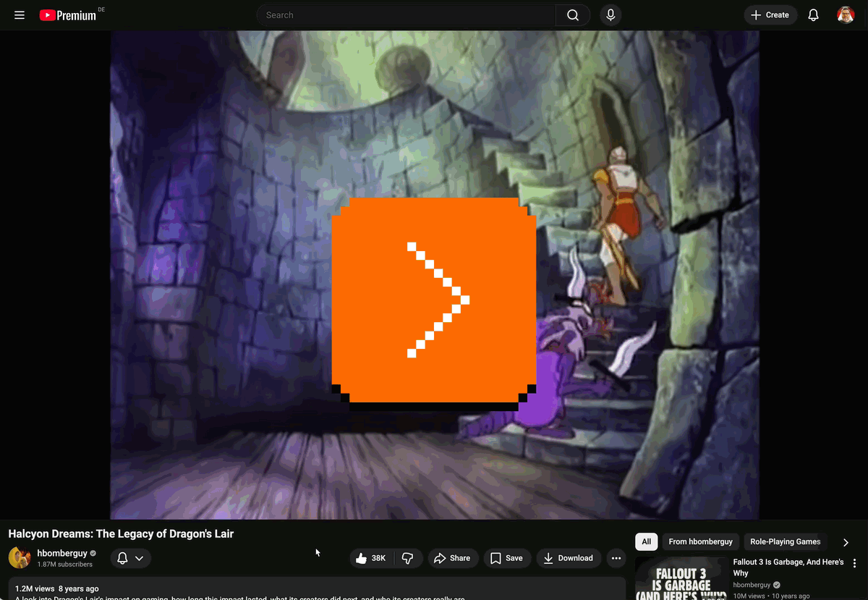The image size is (868, 600).
Task: Show more filter chips with right chevron
Action: coord(846,542)
